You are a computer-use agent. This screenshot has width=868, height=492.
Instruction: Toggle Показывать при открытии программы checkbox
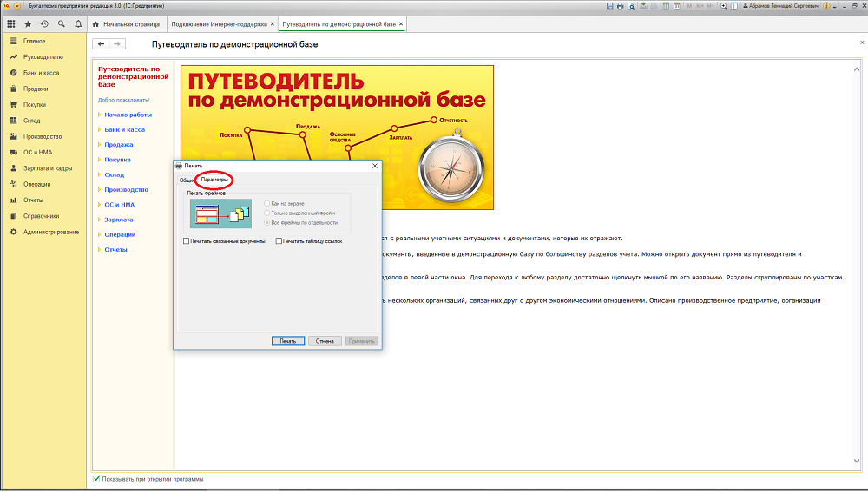(96, 479)
